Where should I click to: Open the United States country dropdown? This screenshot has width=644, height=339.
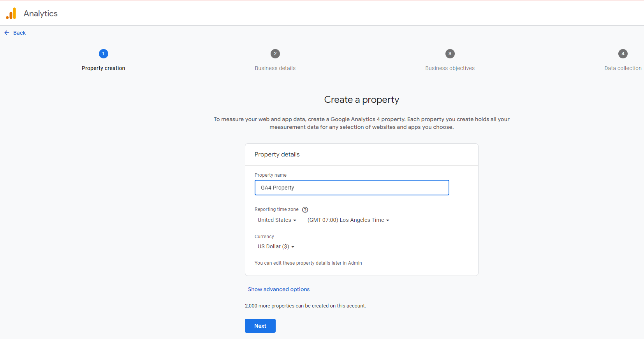[277, 220]
